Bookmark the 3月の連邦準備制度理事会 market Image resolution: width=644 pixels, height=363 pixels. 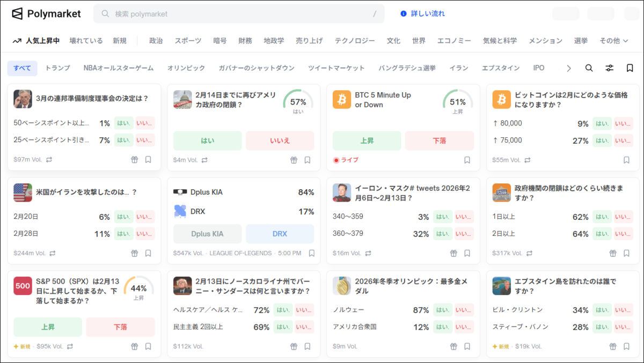[x=148, y=160]
